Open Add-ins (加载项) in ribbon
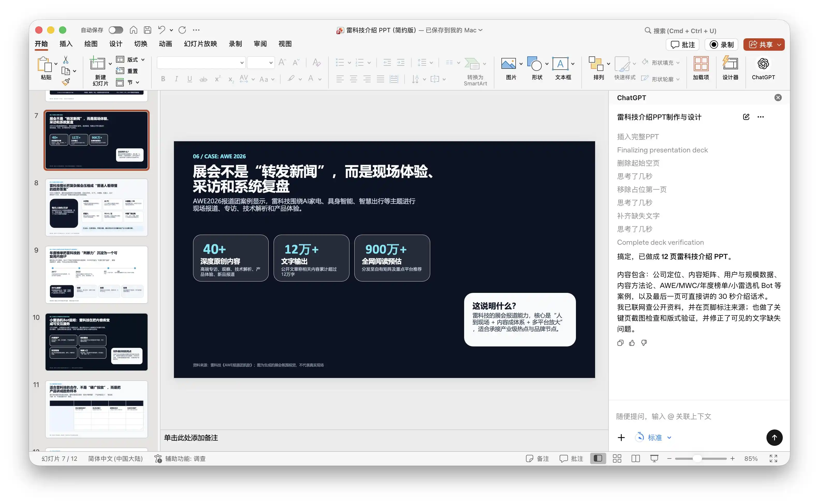This screenshot has height=504, width=819. tap(701, 68)
